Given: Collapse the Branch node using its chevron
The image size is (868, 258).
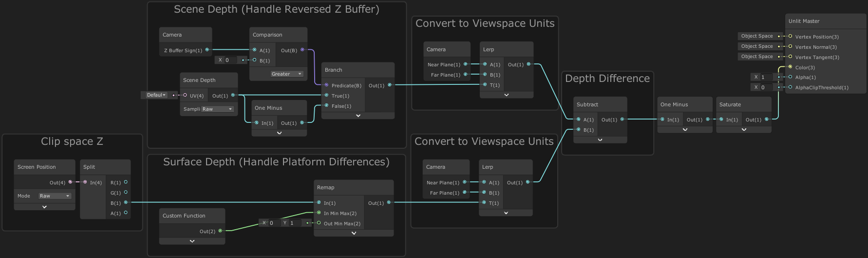Looking at the screenshot, I should (x=358, y=116).
